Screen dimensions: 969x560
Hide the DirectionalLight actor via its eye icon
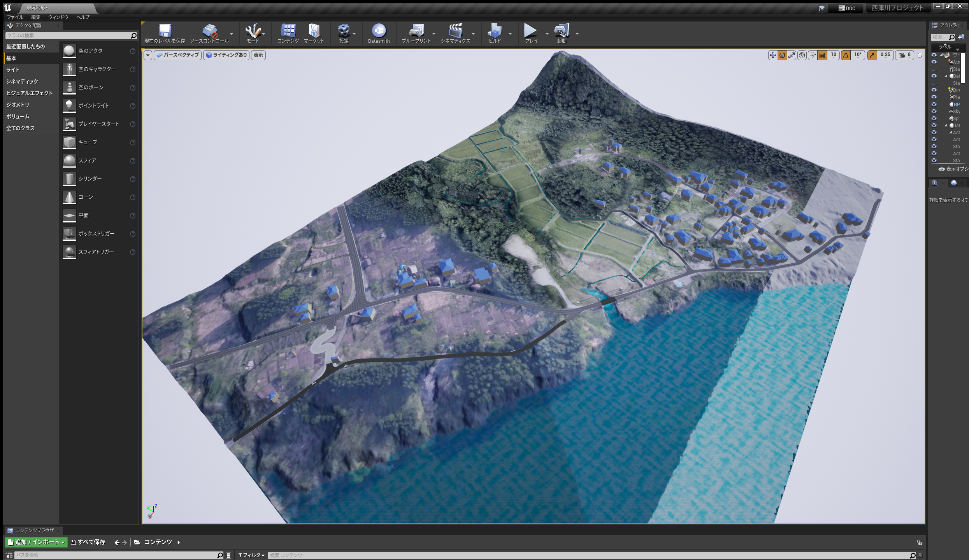click(934, 90)
